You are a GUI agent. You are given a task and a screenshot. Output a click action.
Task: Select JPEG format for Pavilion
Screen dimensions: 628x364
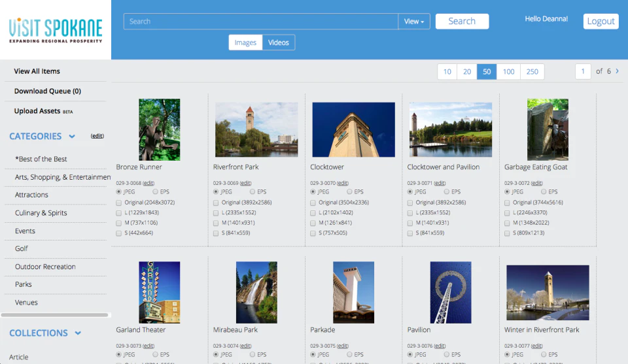[x=410, y=354]
